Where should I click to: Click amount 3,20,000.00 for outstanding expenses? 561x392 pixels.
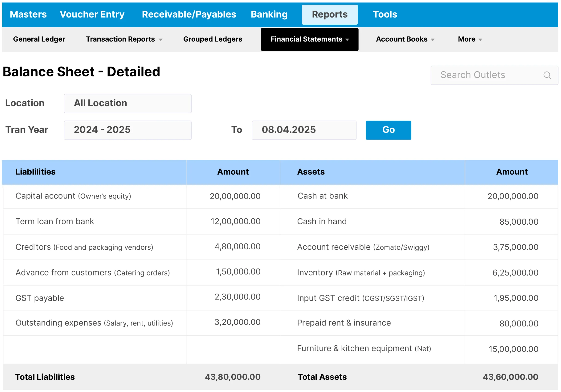(238, 322)
